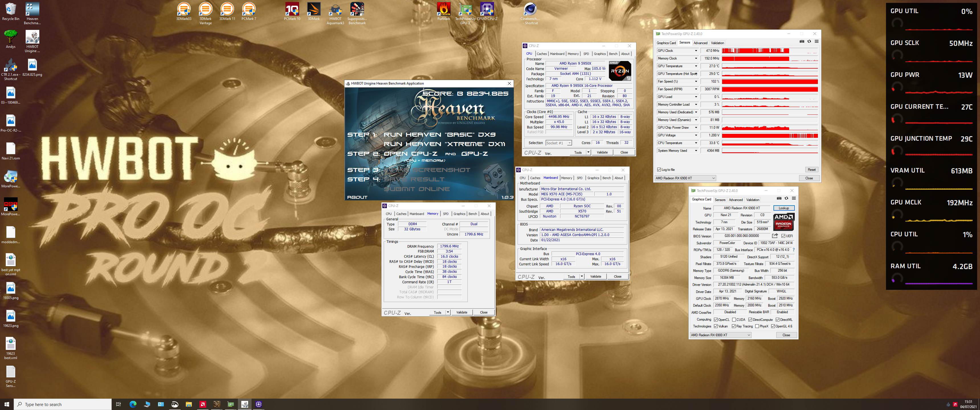Viewport: 980px width, 410px height.
Task: Click the Windows Start button
Action: pos(7,404)
